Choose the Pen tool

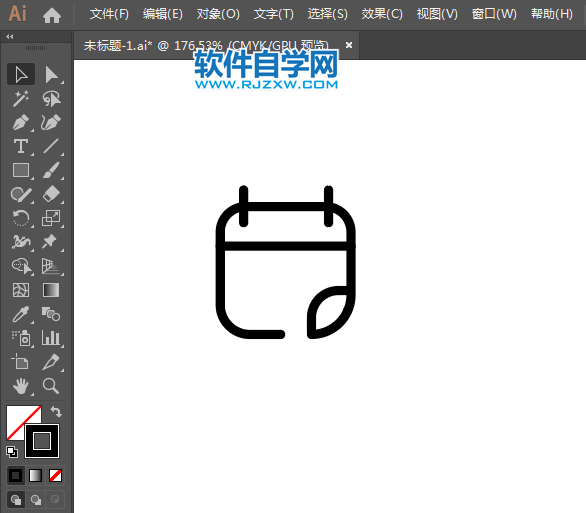pos(21,123)
